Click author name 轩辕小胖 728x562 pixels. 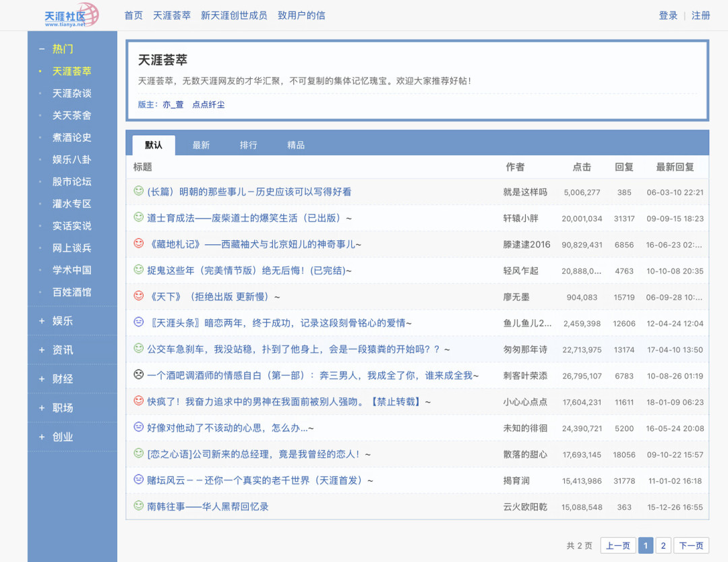520,218
